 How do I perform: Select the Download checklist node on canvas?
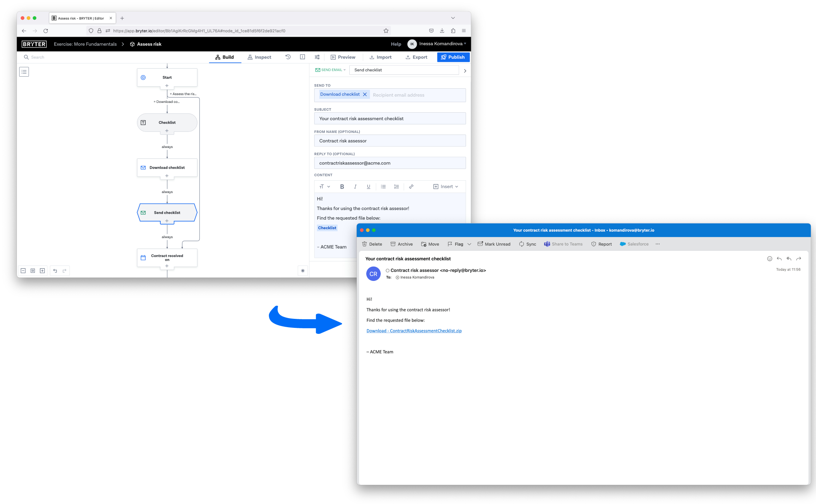point(167,167)
